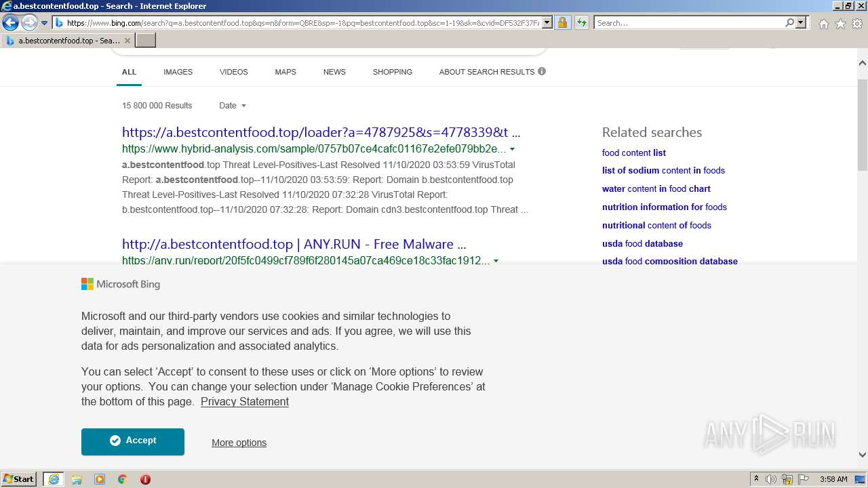The height and width of the screenshot is (488, 868).
Task: Open the a.bestcontentfood.top/loader result title
Action: (x=321, y=132)
